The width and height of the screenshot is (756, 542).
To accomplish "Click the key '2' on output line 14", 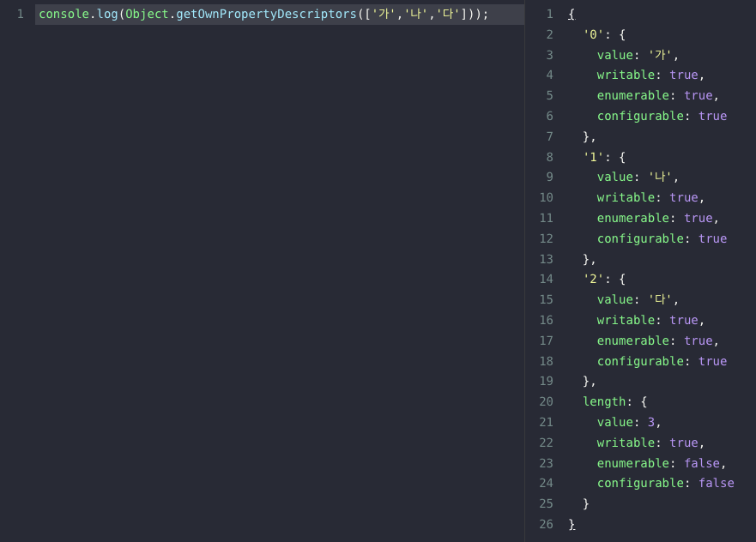I will tap(594, 280).
